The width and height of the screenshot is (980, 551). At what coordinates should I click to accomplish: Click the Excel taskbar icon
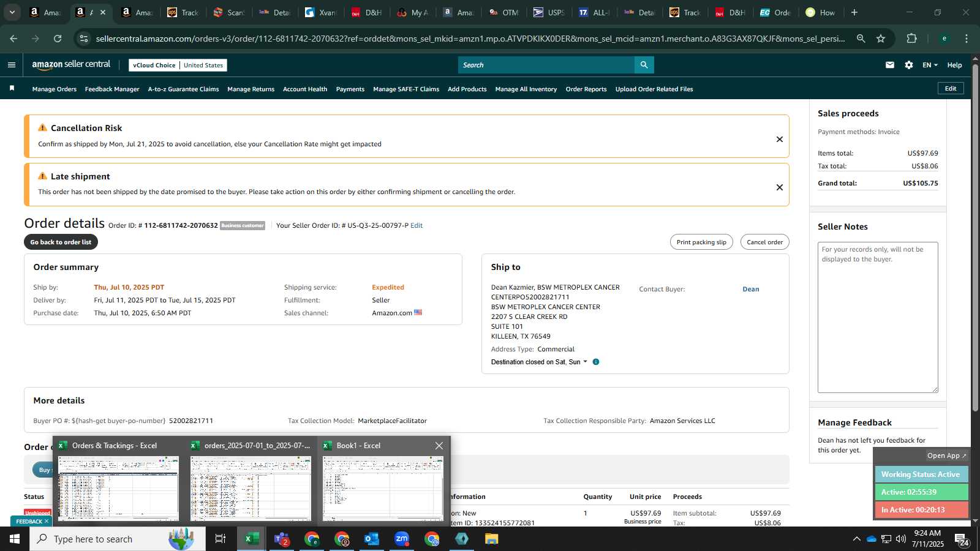(x=251, y=539)
